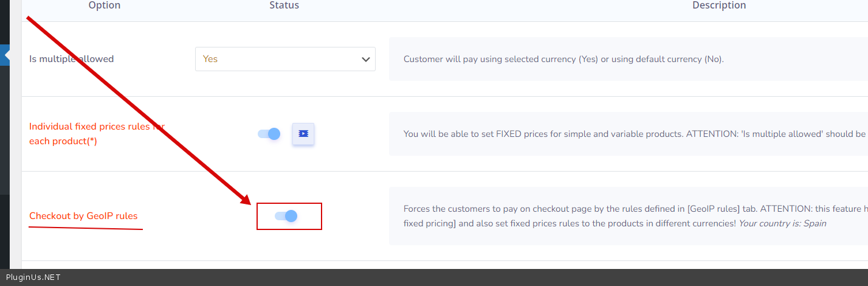This screenshot has width=868, height=286.
Task: Click the video tutorial icon beside fixed prices toggle
Action: (303, 134)
